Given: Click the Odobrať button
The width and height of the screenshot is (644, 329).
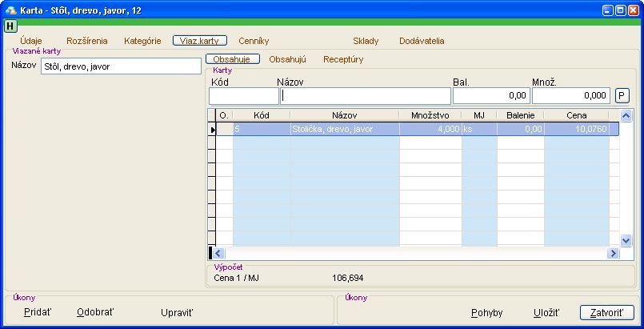Looking at the screenshot, I should click(x=95, y=312).
